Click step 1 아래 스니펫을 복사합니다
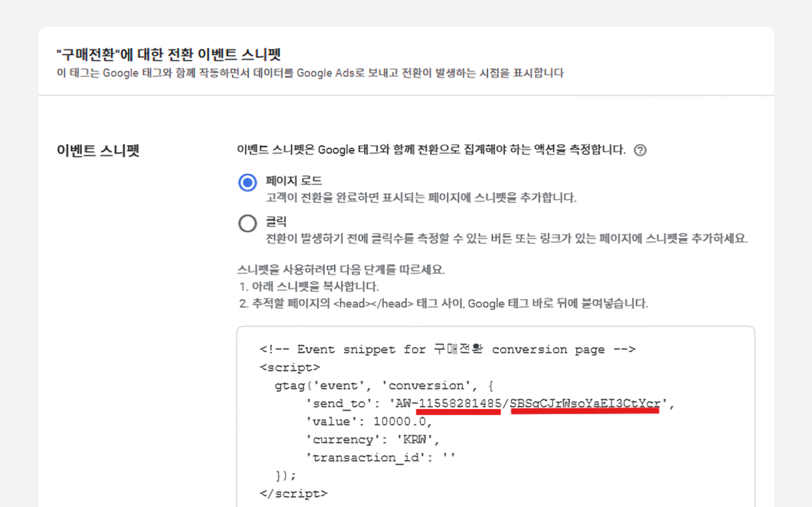Screen dimensions: 812x507 coord(309,287)
